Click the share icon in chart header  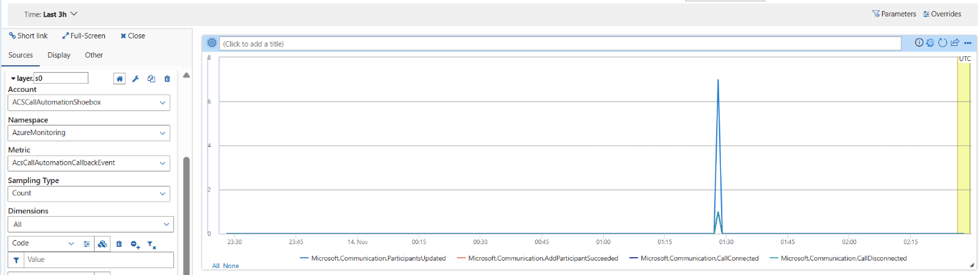pyautogui.click(x=955, y=43)
